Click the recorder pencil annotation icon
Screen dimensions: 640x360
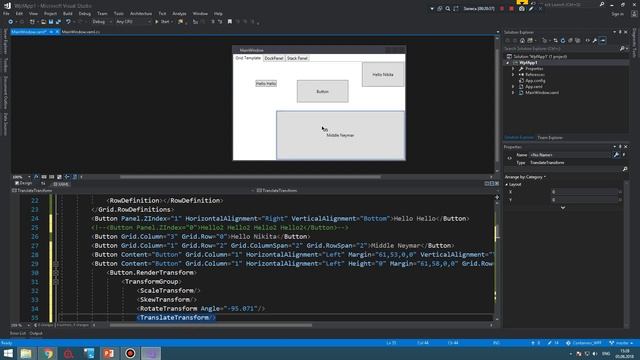(x=531, y=9)
